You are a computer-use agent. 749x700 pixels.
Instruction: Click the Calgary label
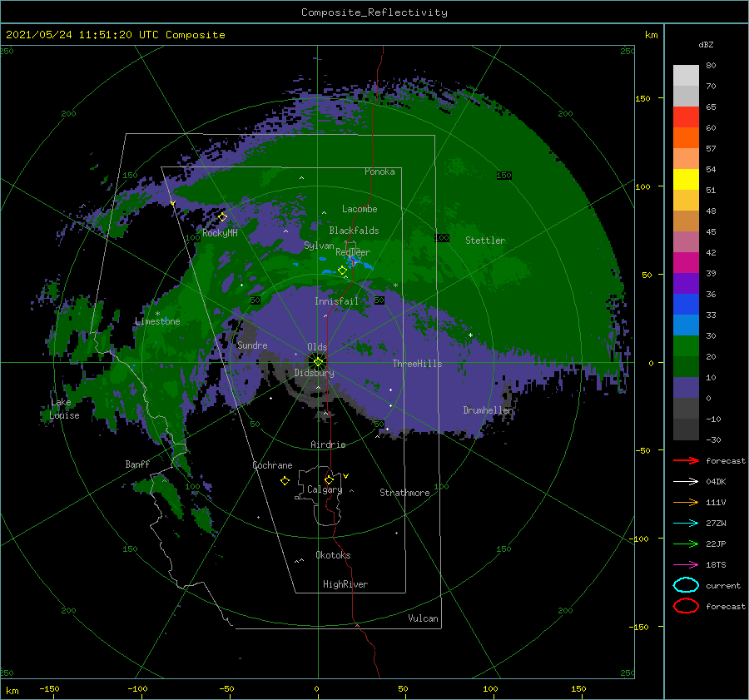pyautogui.click(x=325, y=489)
